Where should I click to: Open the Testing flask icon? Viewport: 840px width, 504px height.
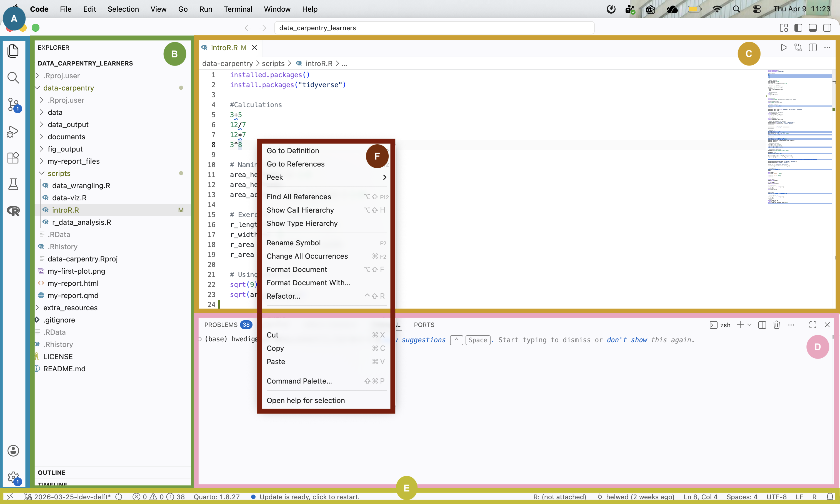pos(13,184)
